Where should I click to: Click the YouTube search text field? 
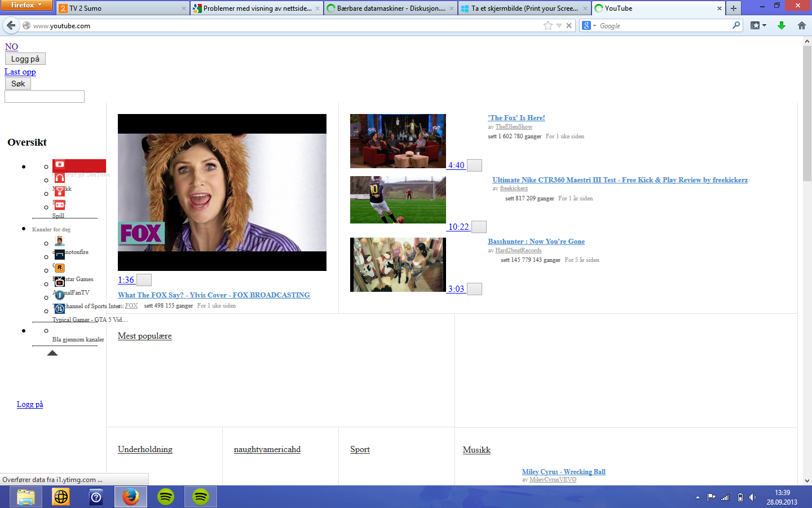pos(45,97)
